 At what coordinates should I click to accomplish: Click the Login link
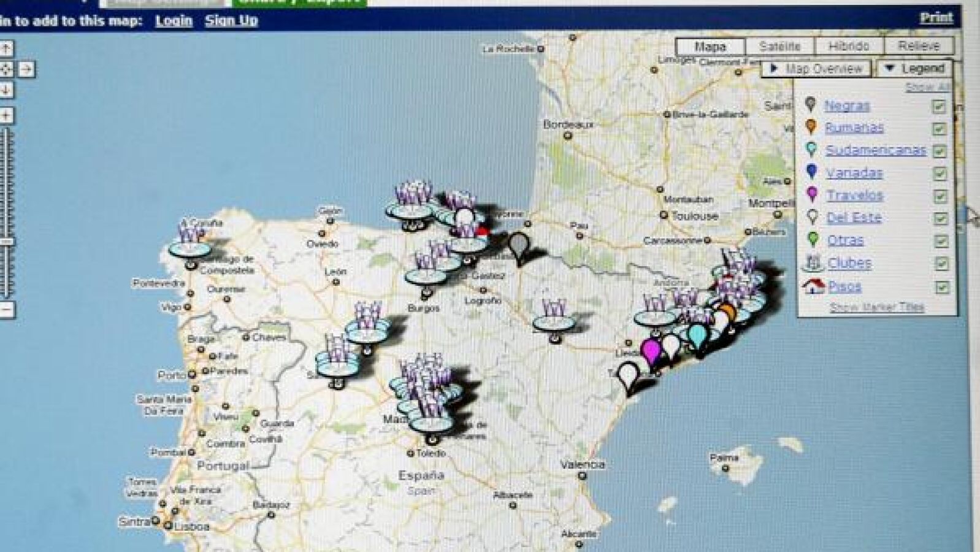pyautogui.click(x=174, y=21)
